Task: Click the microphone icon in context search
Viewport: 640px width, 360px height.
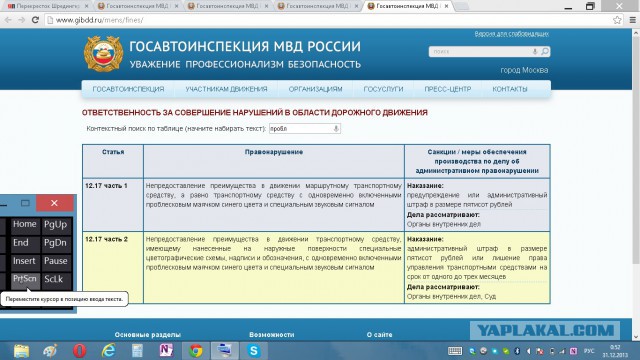Action: (336, 129)
